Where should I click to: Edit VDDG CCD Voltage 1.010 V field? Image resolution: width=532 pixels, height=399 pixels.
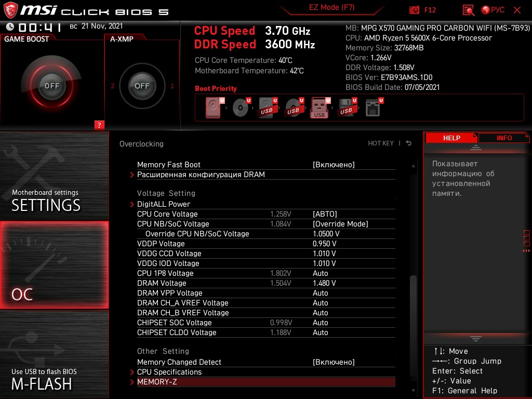coord(324,254)
